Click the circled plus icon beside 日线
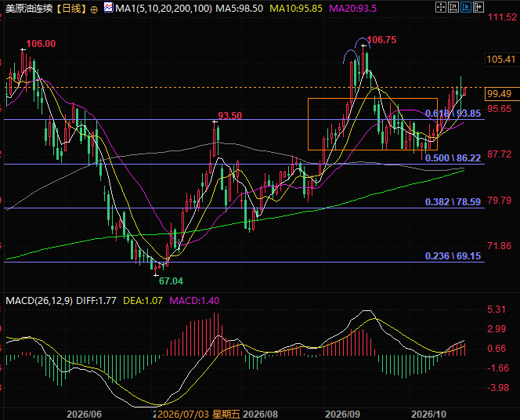Screen dimensions: 520x420 [94, 9]
